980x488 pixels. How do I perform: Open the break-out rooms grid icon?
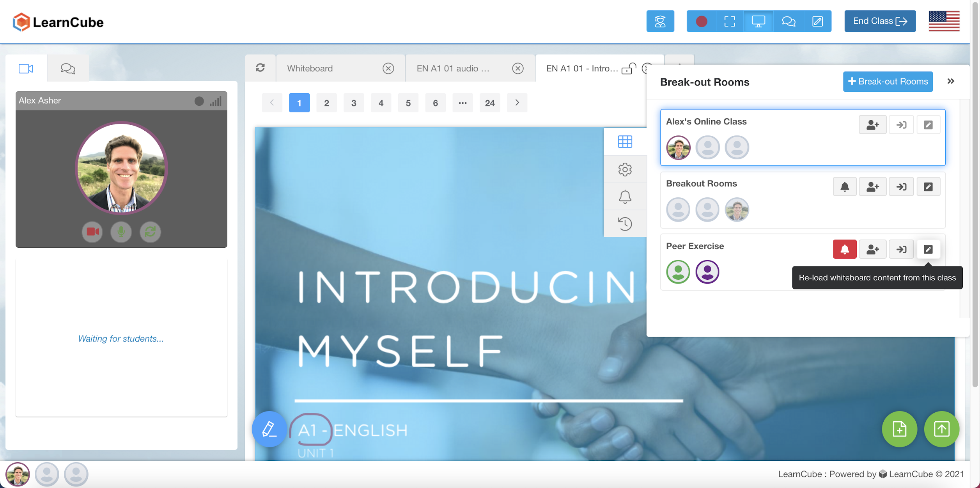click(625, 142)
